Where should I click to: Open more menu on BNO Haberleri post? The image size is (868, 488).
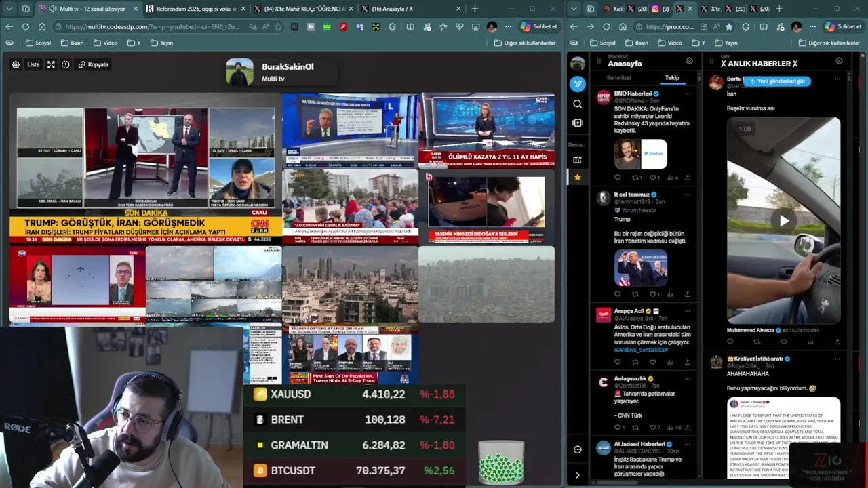tap(688, 94)
